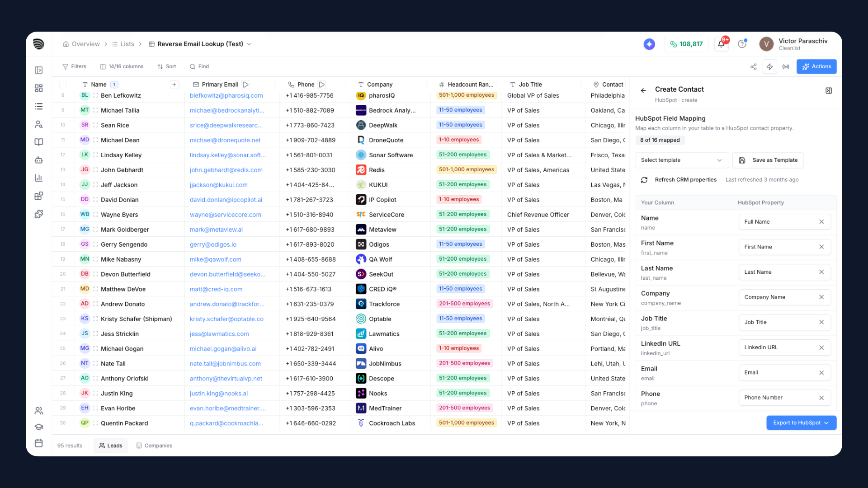This screenshot has width=868, height=488.
Task: Remove the First Name mapping
Action: (821, 247)
